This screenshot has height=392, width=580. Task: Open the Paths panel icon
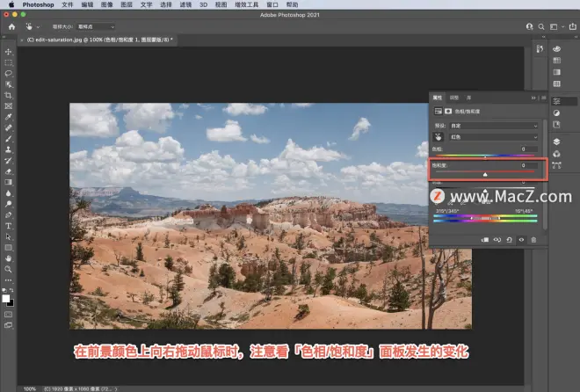(x=556, y=165)
